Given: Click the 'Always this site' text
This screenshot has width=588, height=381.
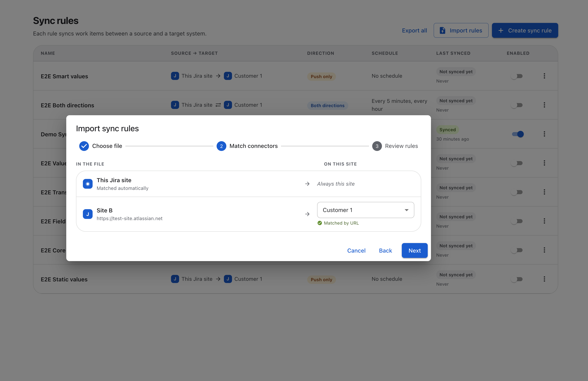Looking at the screenshot, I should [336, 184].
